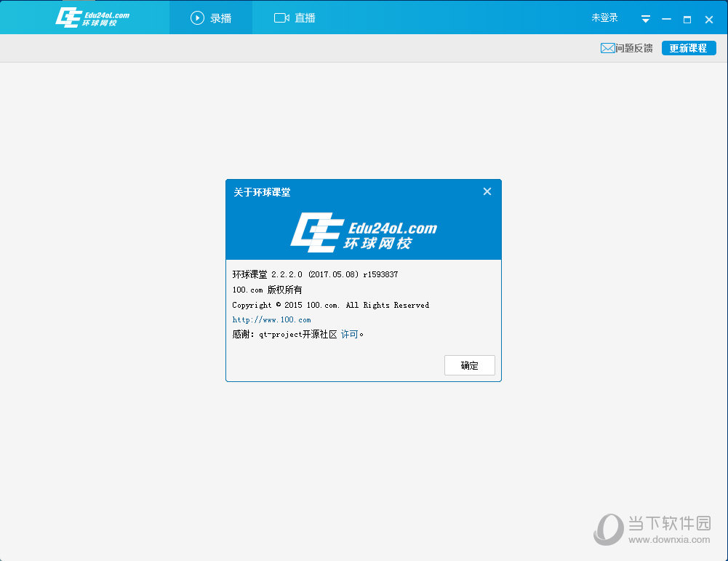Minimize the 环球课堂 window
The width and height of the screenshot is (728, 561).
coord(666,19)
